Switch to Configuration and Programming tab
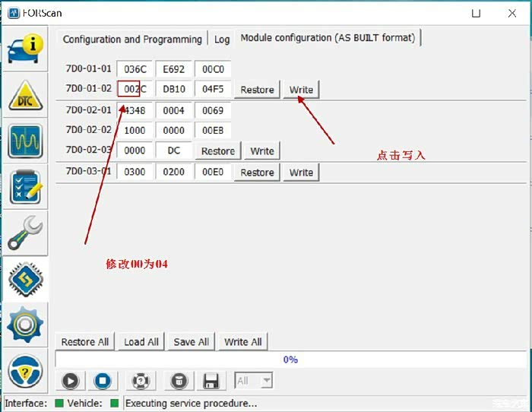Viewport: 532px width, 412px height. 132,40
